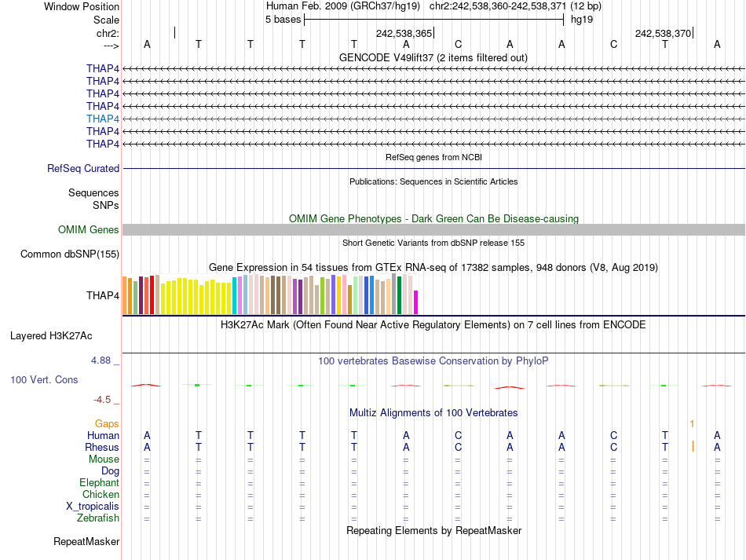746x560 pixels.
Task: Open the GENCODE V49lift37 track title
Action: pyautogui.click(x=433, y=57)
